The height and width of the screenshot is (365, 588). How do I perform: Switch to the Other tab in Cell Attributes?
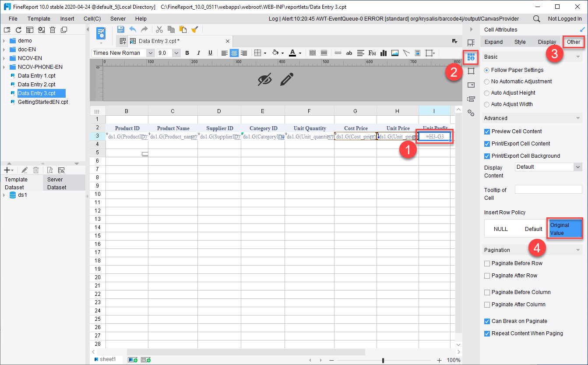click(574, 42)
